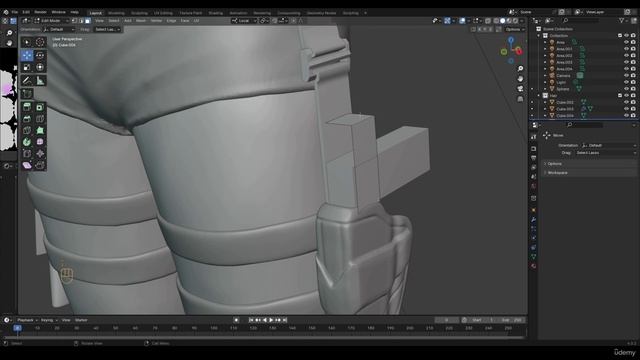Select the Poly Build tool
Viewport: 640px width, 360px height.
(x=40, y=130)
